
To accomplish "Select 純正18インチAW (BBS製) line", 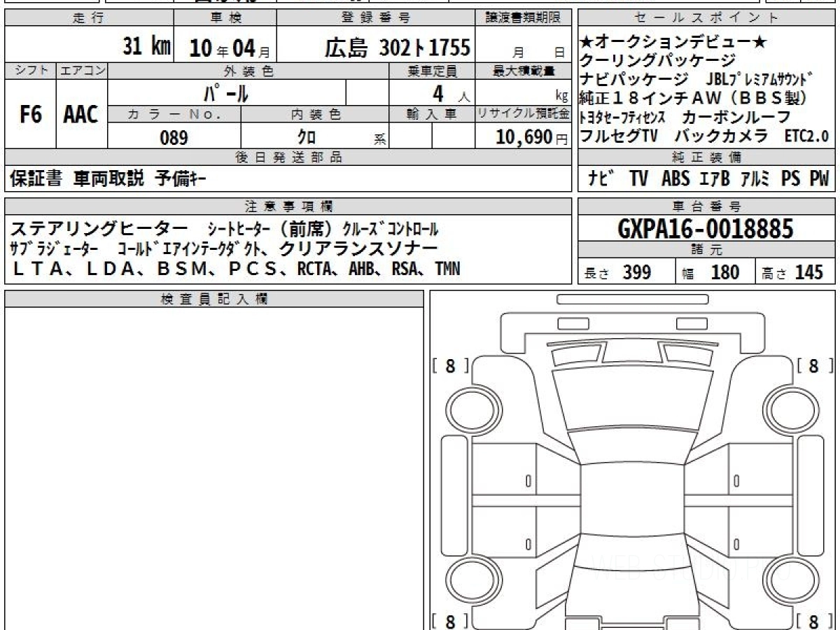I will click(x=694, y=98).
